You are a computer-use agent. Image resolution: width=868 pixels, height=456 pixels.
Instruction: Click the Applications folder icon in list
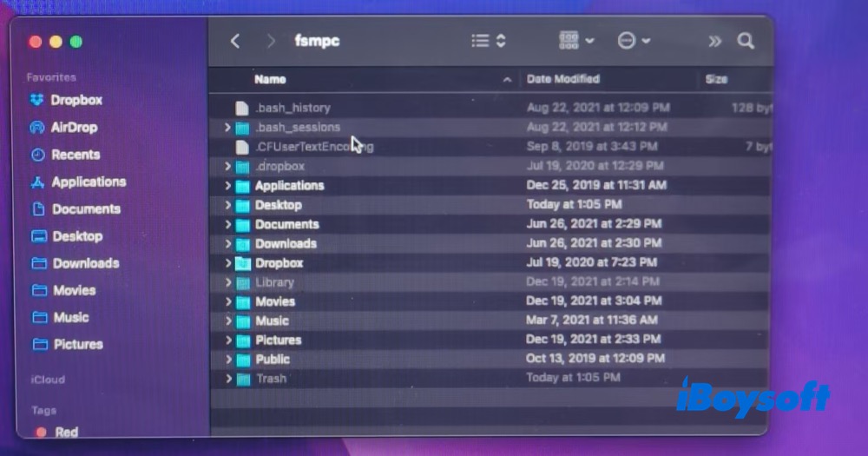click(242, 186)
